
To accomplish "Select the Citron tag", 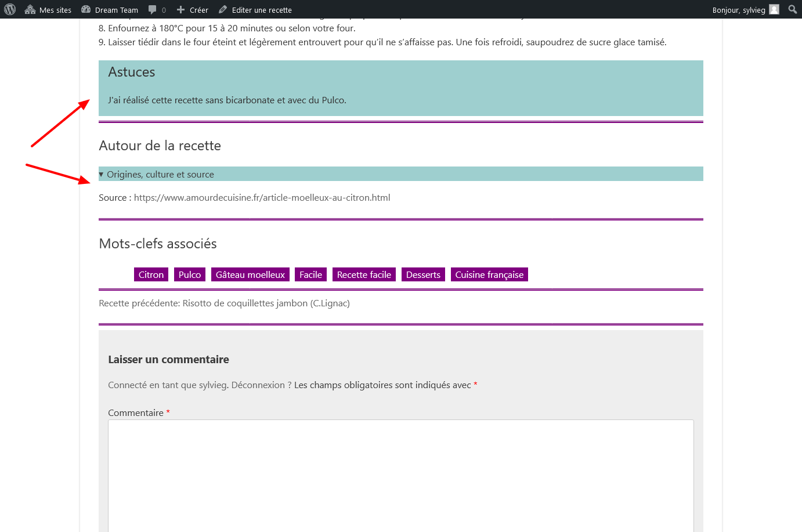I will (151, 275).
